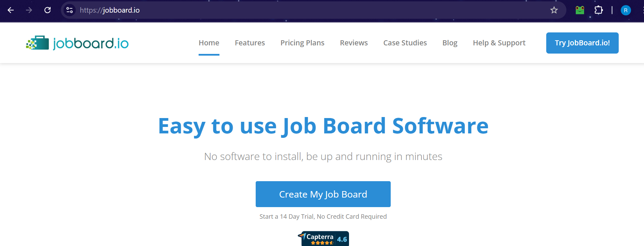Open the Features page

(250, 43)
